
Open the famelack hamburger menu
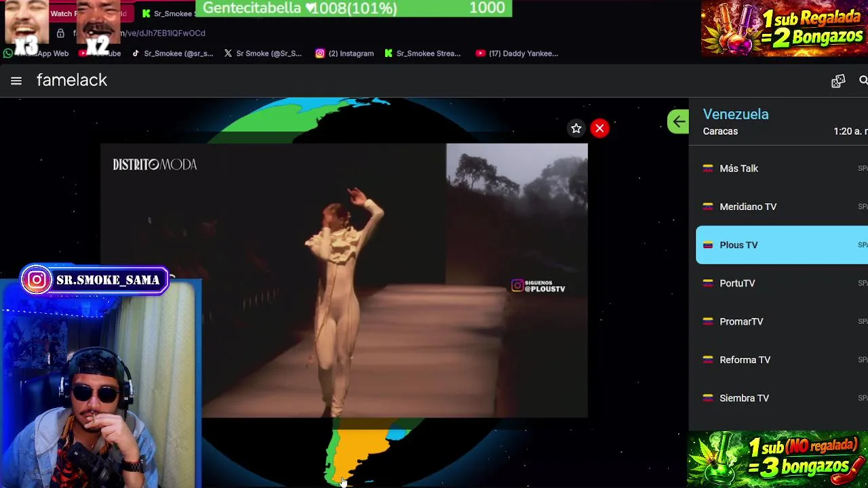(16, 81)
